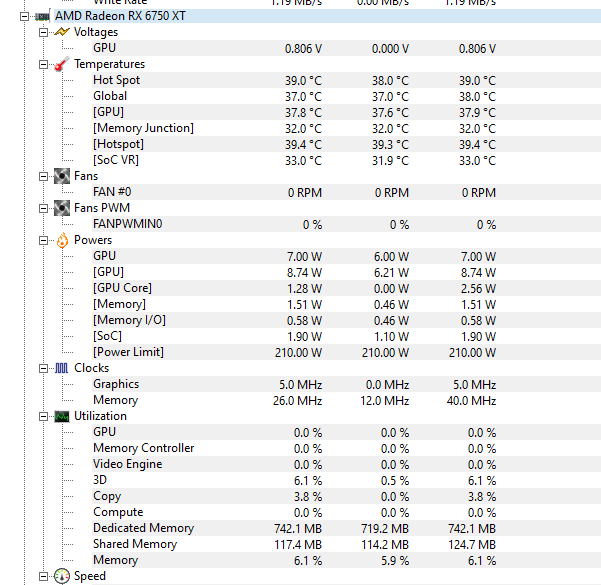Image resolution: width=601 pixels, height=585 pixels.
Task: Click the 31.9 °C minimum SoC VR value
Action: click(391, 161)
